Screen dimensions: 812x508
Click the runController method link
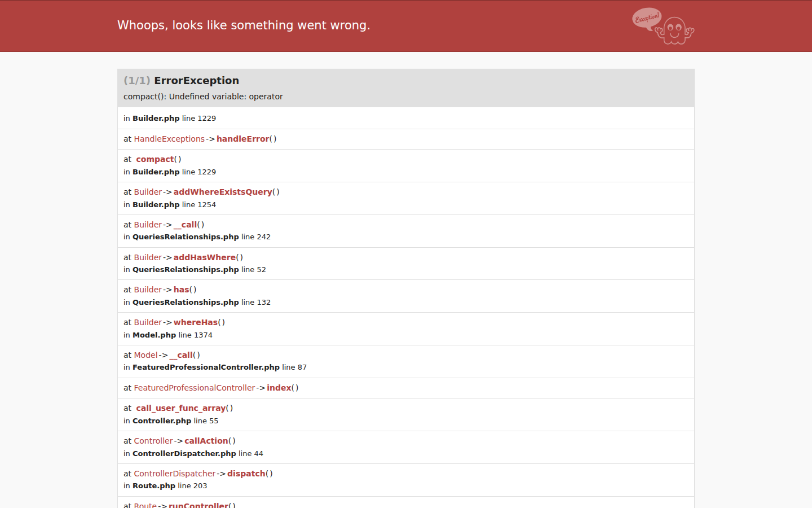198,505
